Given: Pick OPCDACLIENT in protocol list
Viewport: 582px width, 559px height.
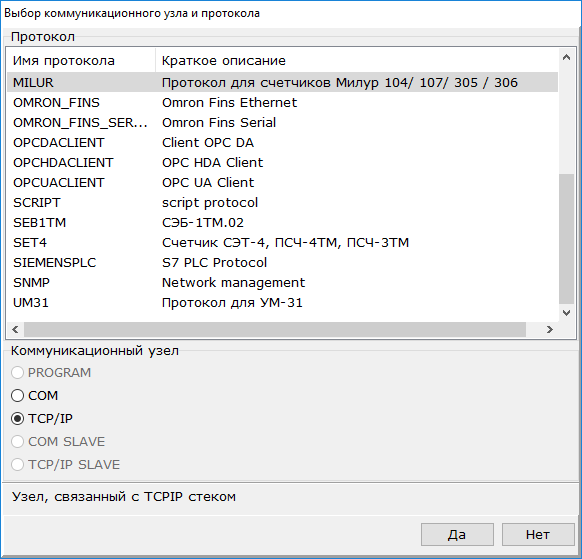Looking at the screenshot, I should [282, 143].
